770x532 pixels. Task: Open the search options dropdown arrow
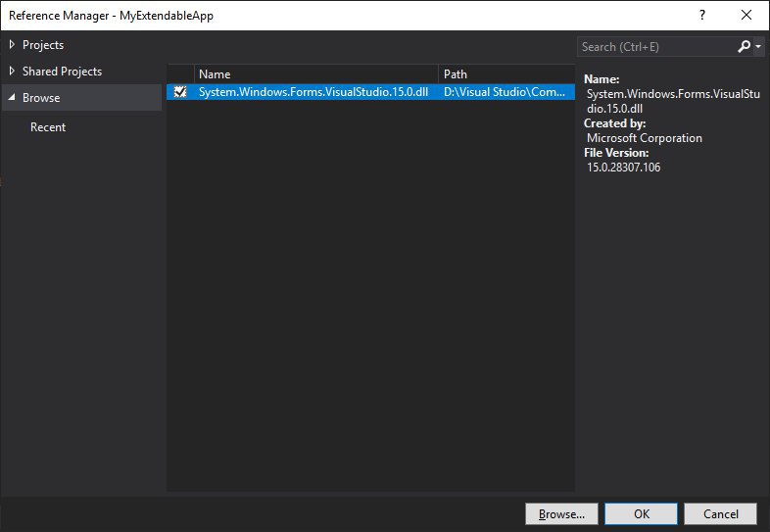[x=758, y=47]
